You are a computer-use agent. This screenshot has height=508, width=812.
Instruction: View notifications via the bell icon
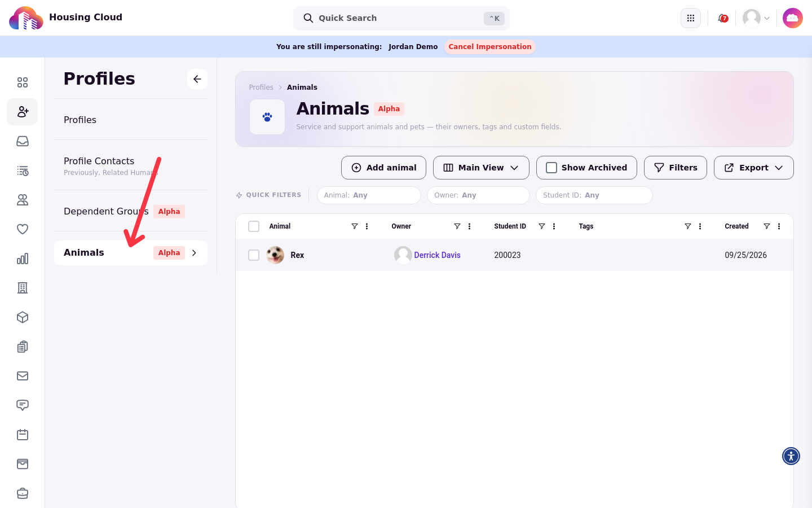722,18
